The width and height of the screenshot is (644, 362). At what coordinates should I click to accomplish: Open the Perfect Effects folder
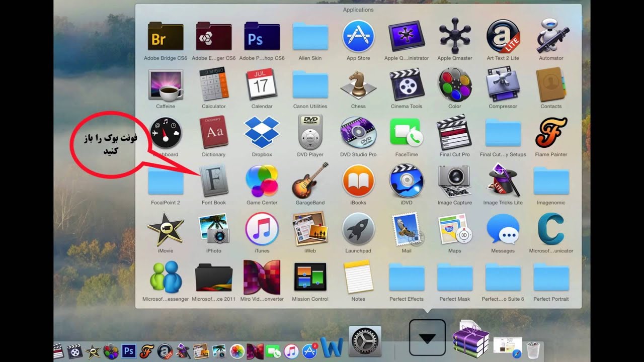point(407,277)
